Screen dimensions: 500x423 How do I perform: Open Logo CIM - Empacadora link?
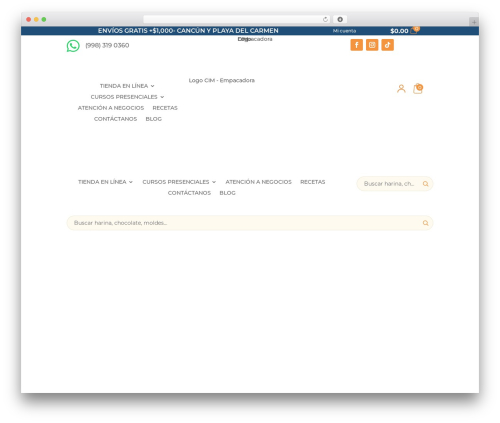click(222, 80)
